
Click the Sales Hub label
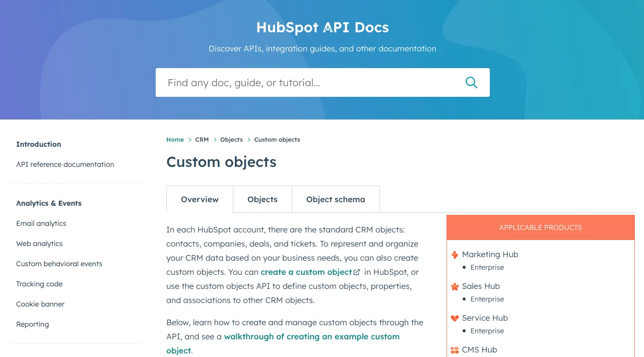point(481,286)
